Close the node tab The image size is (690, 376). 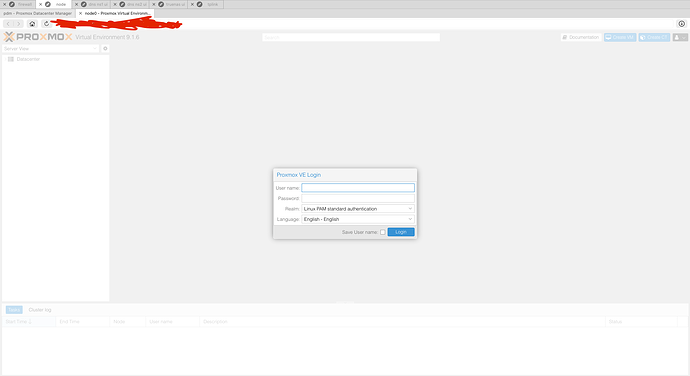(40, 4)
